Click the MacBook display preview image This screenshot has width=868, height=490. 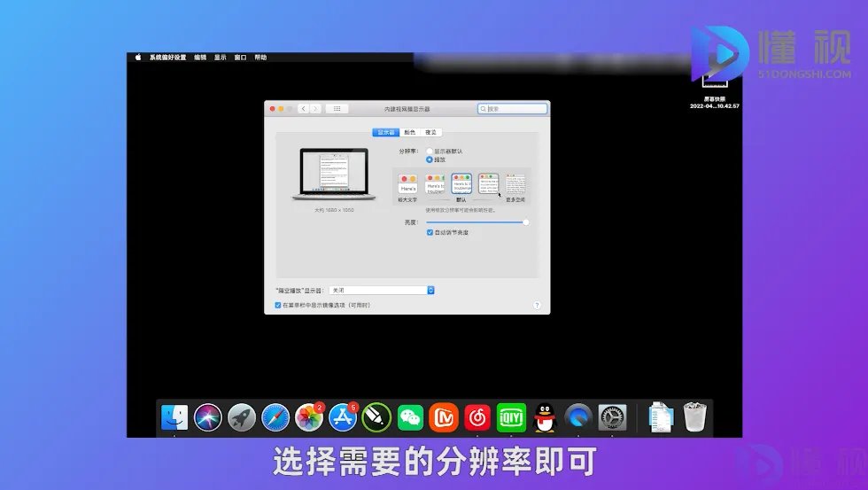point(334,174)
